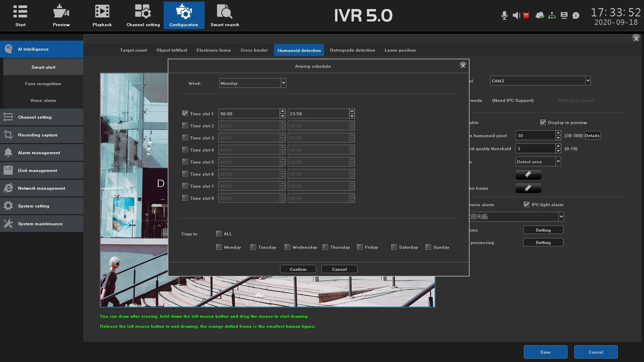
Task: Tick the Wednesday copy checkbox
Action: [287, 247]
